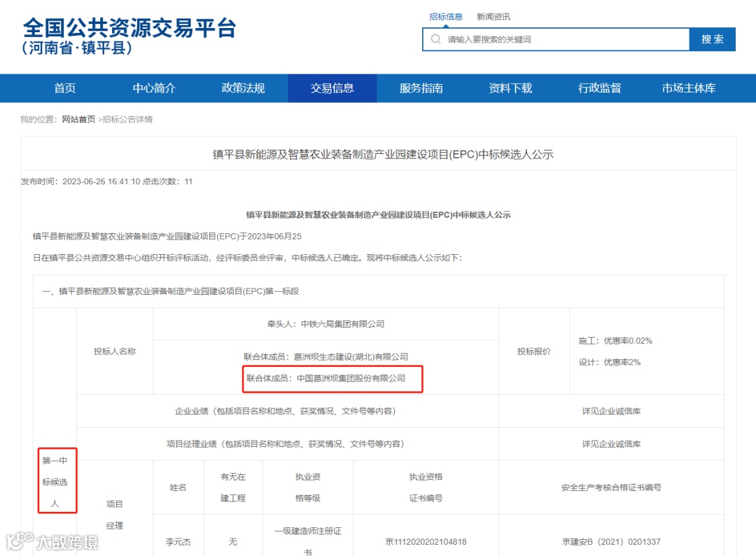
Task: Click the 投标报价 table cell
Action: pos(534,352)
